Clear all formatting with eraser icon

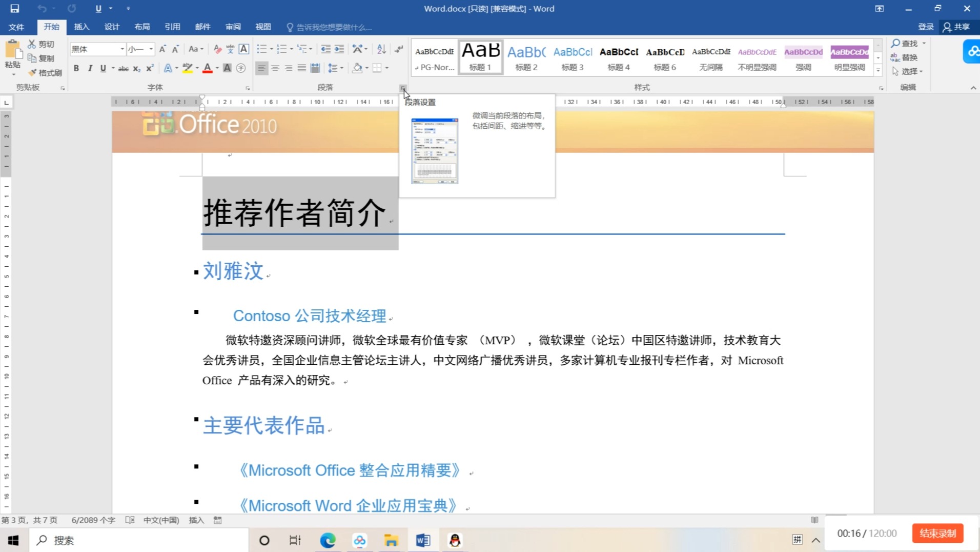pos(217,49)
